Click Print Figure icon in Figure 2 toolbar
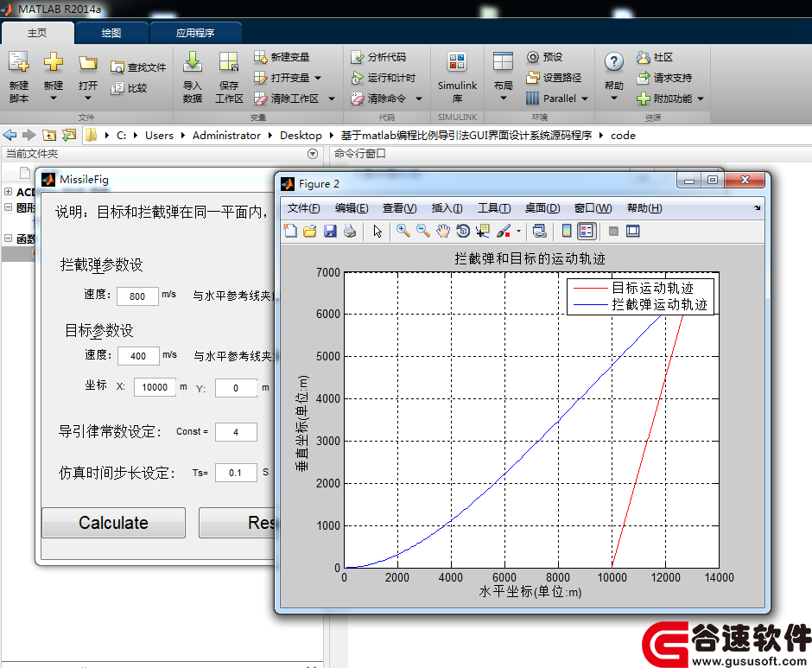Viewport: 812px width, 668px height. tap(350, 231)
